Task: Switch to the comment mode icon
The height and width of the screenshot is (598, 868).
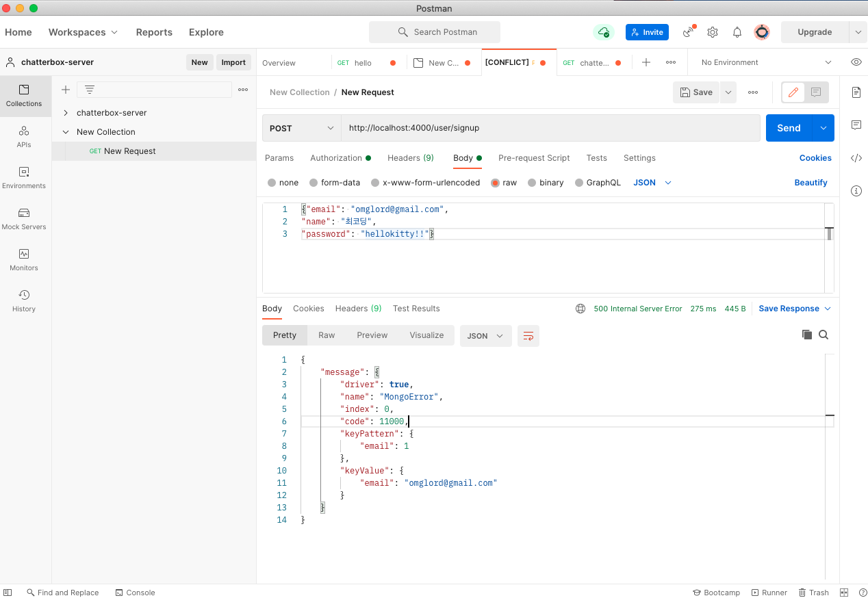Action: pos(816,92)
